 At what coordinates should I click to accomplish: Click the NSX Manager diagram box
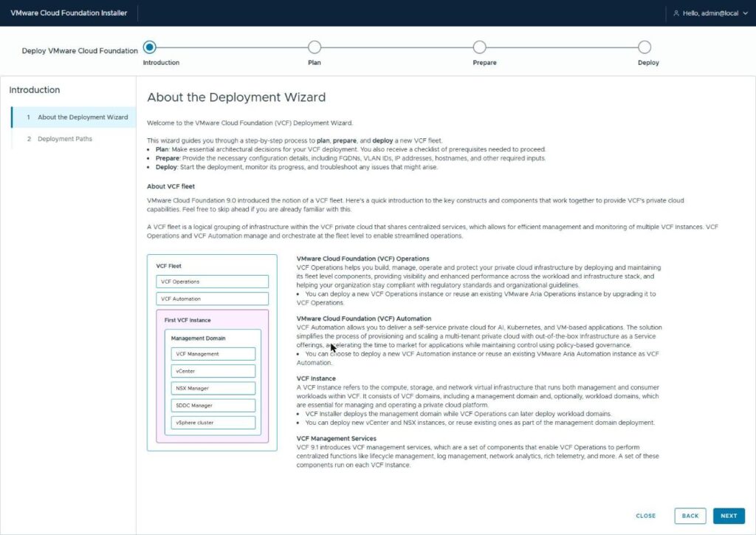(213, 389)
